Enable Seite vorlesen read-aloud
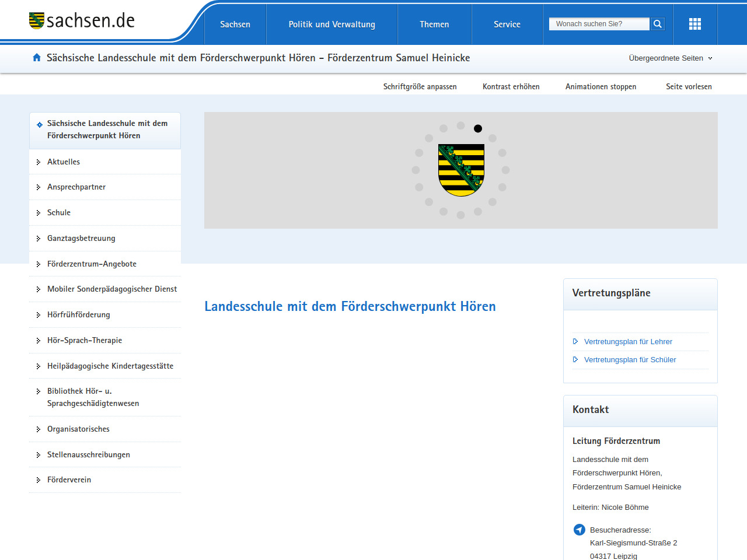The image size is (747, 560). click(689, 87)
